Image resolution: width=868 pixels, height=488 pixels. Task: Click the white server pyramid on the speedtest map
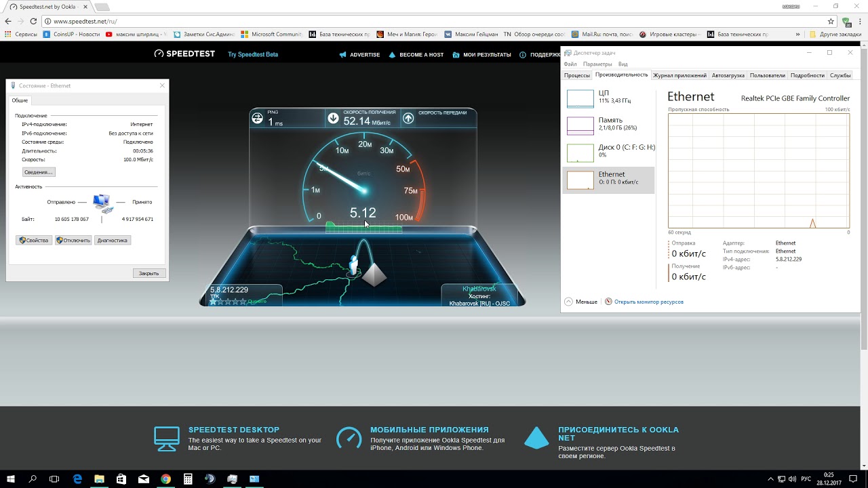[374, 274]
